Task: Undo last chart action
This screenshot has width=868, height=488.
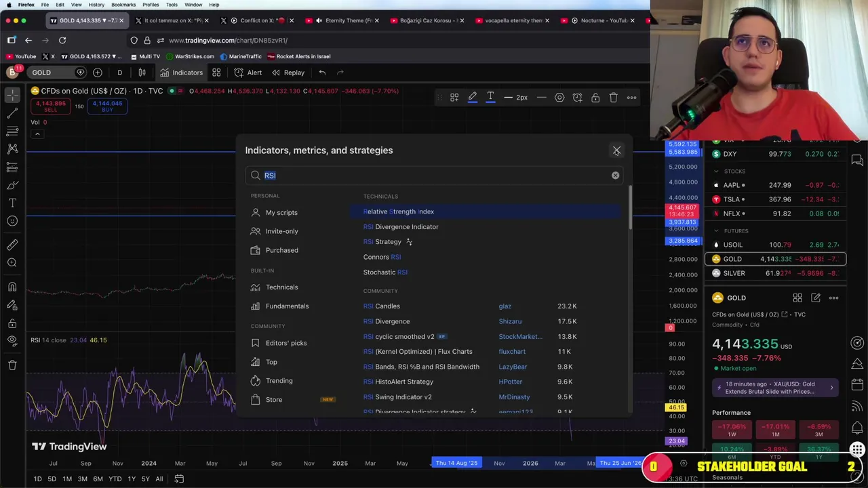Action: pyautogui.click(x=322, y=73)
